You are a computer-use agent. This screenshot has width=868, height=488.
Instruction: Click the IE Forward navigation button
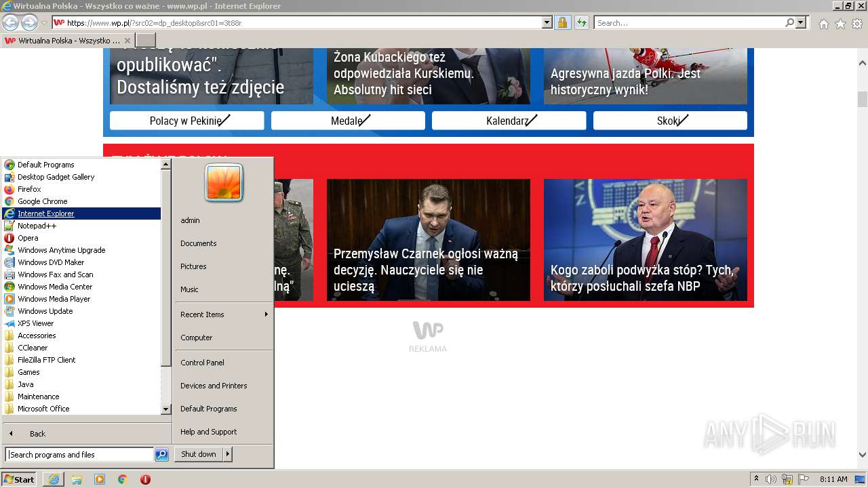coord(29,22)
